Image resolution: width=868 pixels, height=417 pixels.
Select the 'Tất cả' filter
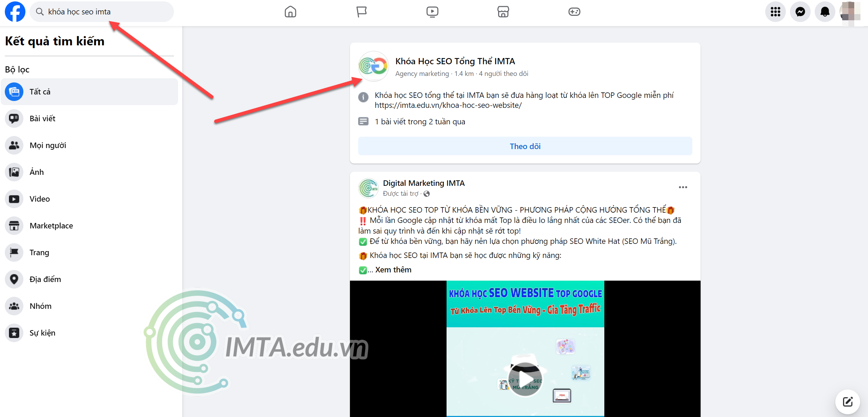90,92
